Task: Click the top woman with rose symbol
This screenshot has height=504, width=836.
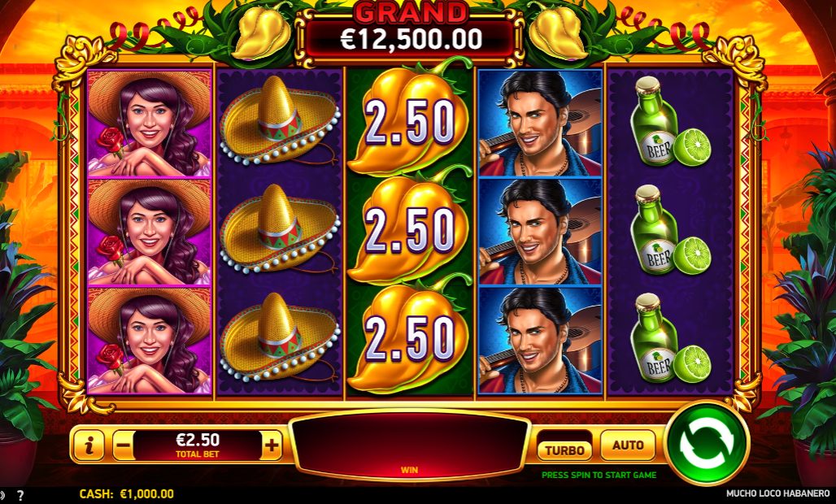Action: [150, 123]
